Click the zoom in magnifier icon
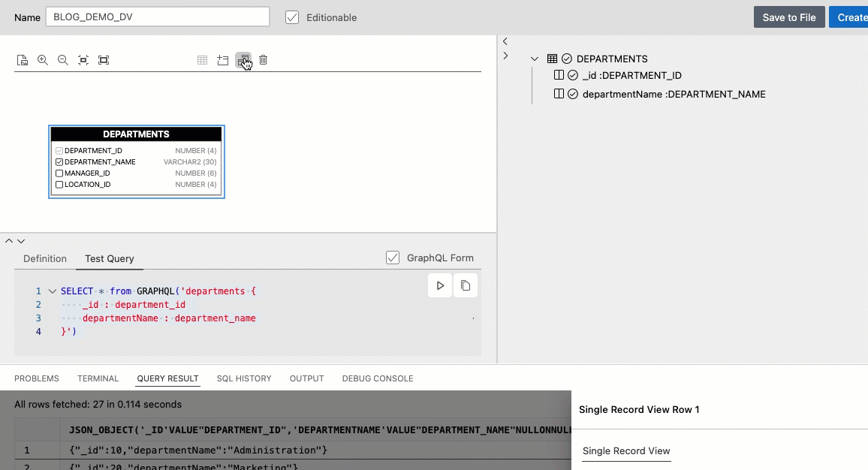Viewport: 868px width, 470px height. [x=43, y=60]
